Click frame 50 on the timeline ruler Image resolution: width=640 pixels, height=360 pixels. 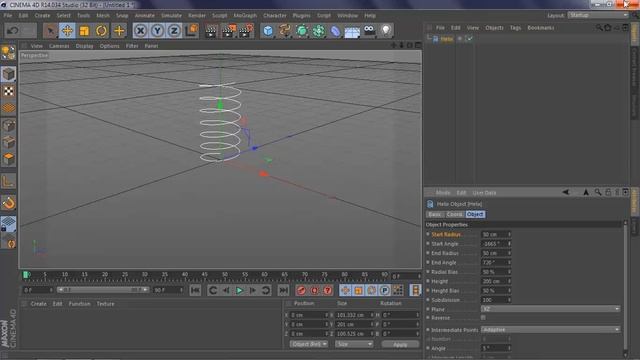coord(224,276)
